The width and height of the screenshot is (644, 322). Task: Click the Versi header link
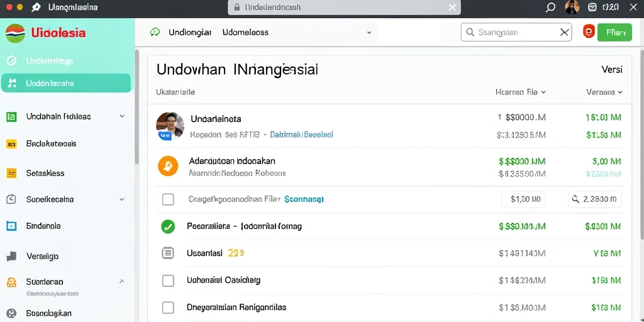612,69
